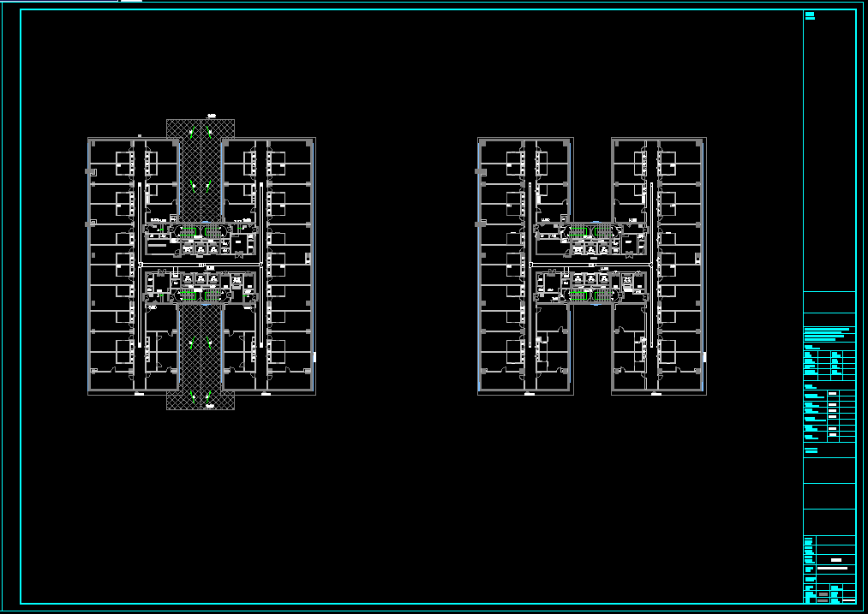Select the cyan title block column

pyautogui.click(x=829, y=307)
